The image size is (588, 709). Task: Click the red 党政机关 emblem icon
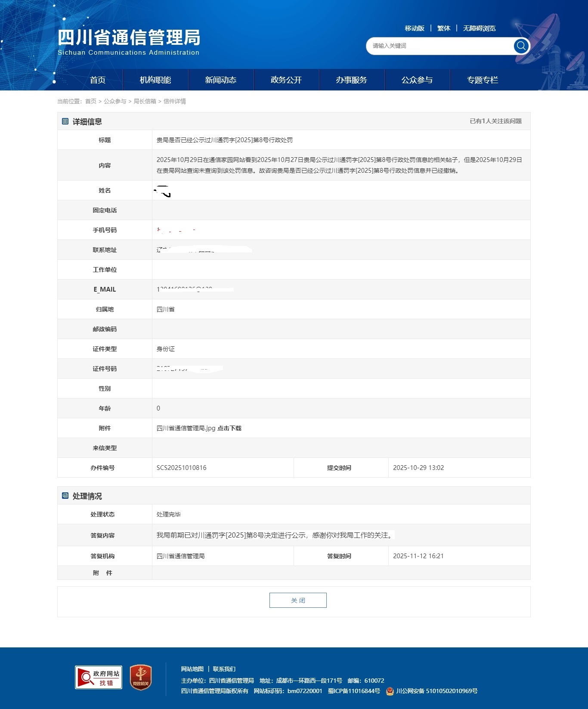(x=141, y=678)
